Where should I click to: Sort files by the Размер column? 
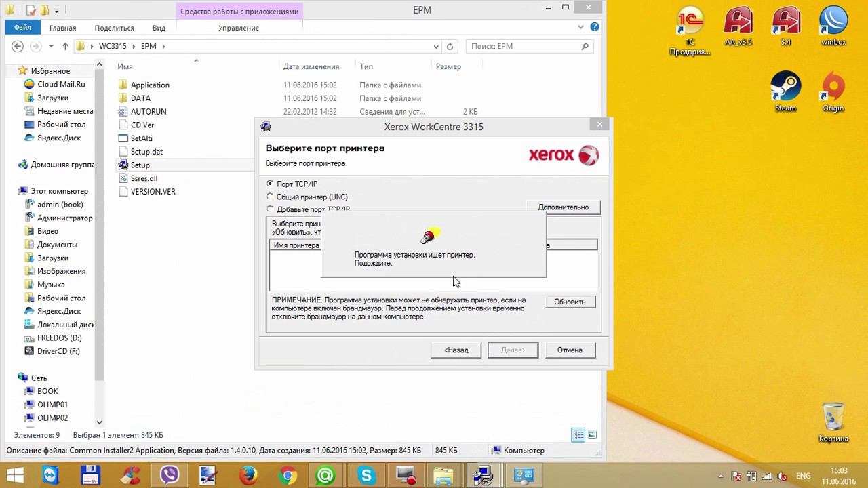tap(448, 66)
